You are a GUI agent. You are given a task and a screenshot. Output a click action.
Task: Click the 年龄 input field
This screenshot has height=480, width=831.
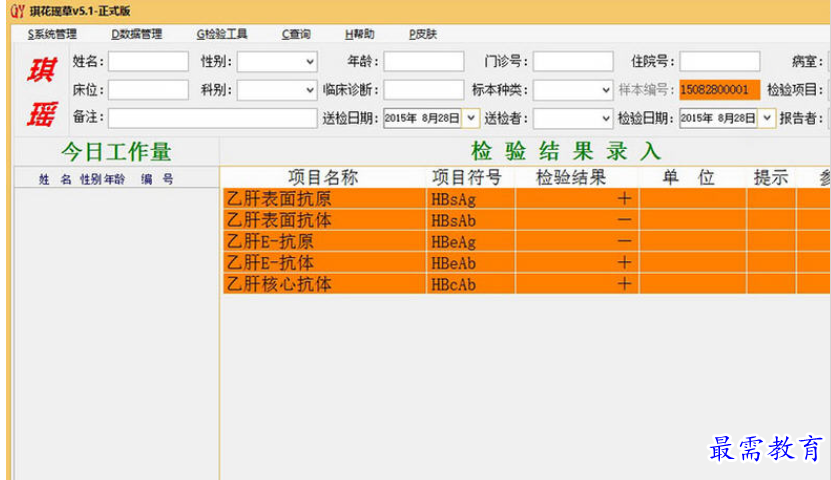[x=423, y=62]
